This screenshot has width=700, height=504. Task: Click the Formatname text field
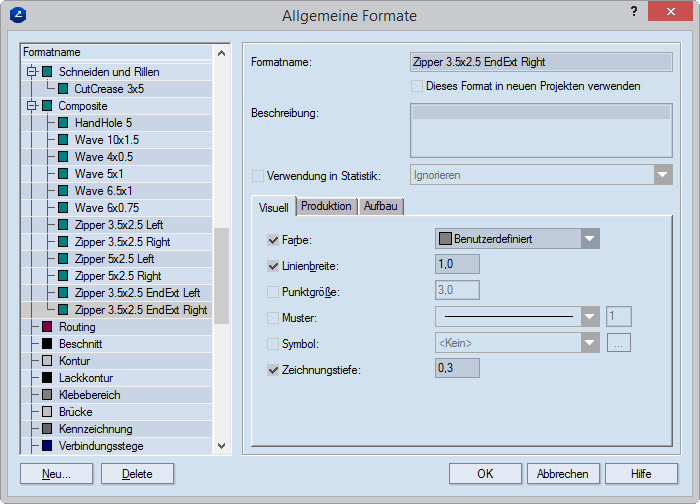point(541,62)
